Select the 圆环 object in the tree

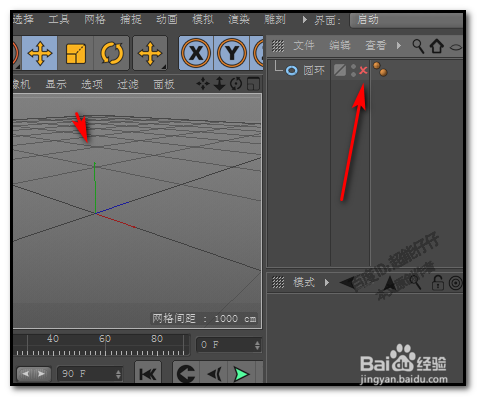314,70
